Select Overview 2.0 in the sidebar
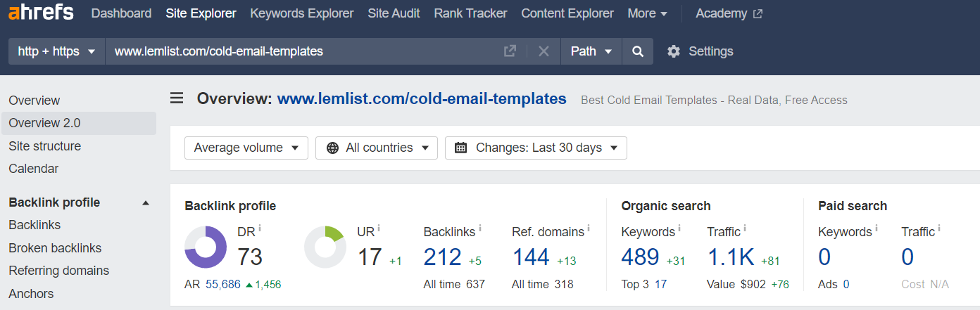980x310 pixels. pyautogui.click(x=78, y=123)
